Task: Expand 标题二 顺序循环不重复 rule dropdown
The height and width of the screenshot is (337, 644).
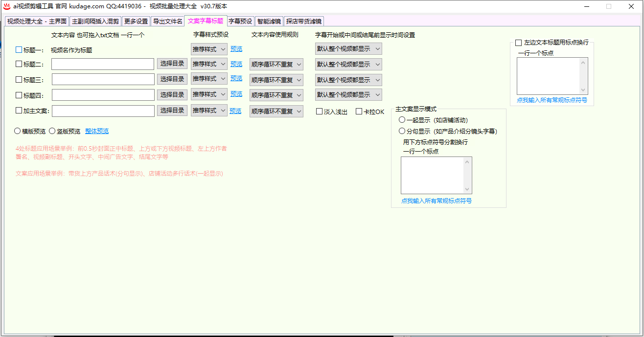Action: pos(276,65)
